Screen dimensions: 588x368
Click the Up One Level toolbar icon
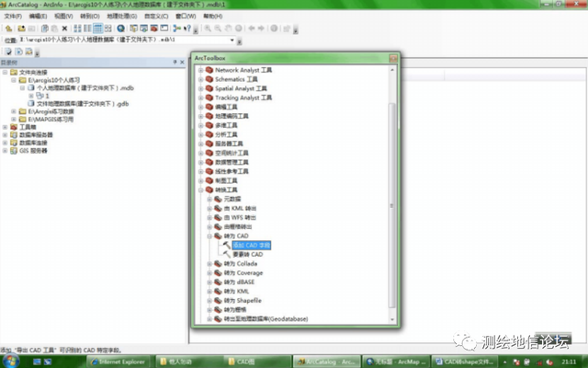point(8,29)
